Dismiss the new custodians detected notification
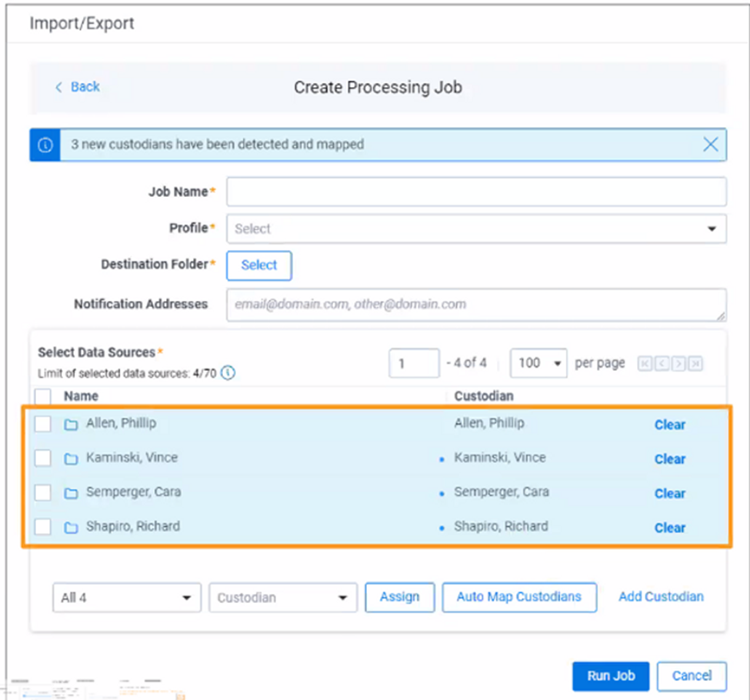The height and width of the screenshot is (700, 750). (x=710, y=145)
